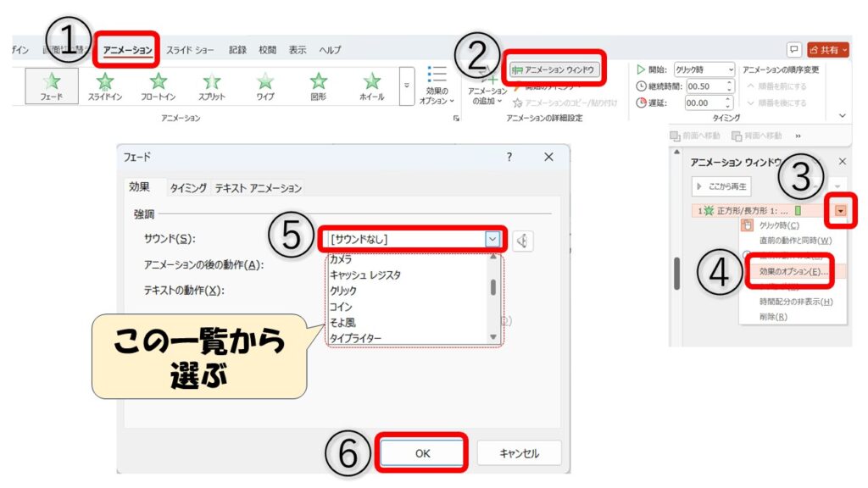Choose 効果のオプション from context menu
The height and width of the screenshot is (488, 868).
click(x=789, y=271)
